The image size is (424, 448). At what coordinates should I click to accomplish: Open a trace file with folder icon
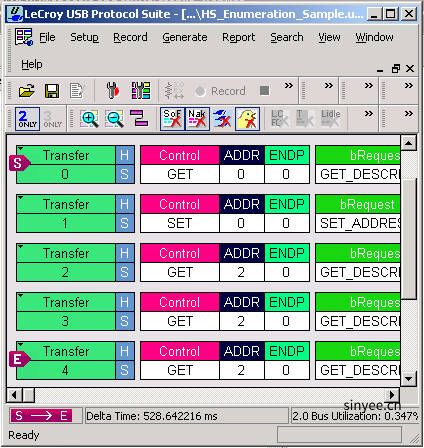point(27,91)
